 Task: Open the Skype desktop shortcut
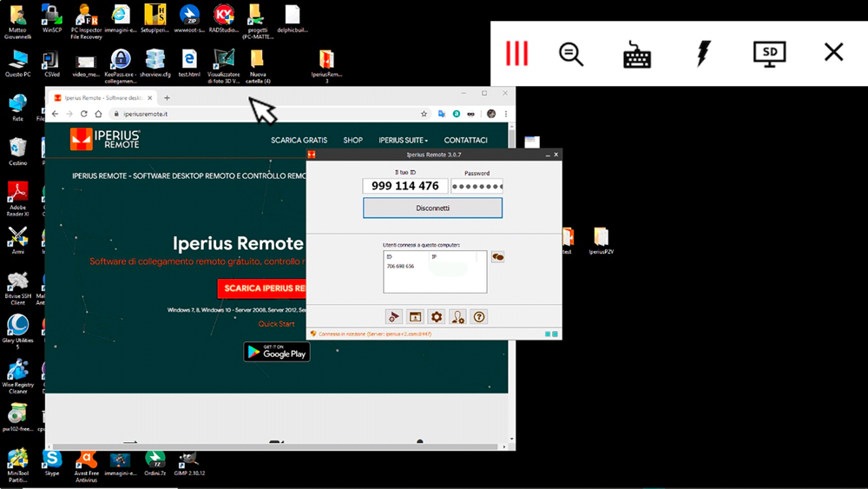[52, 463]
